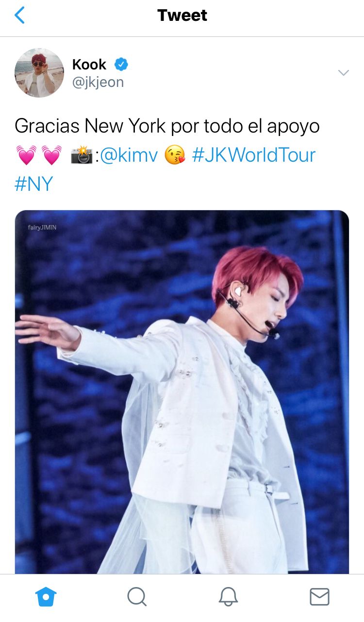Expand the tweet options chevron

point(344,73)
